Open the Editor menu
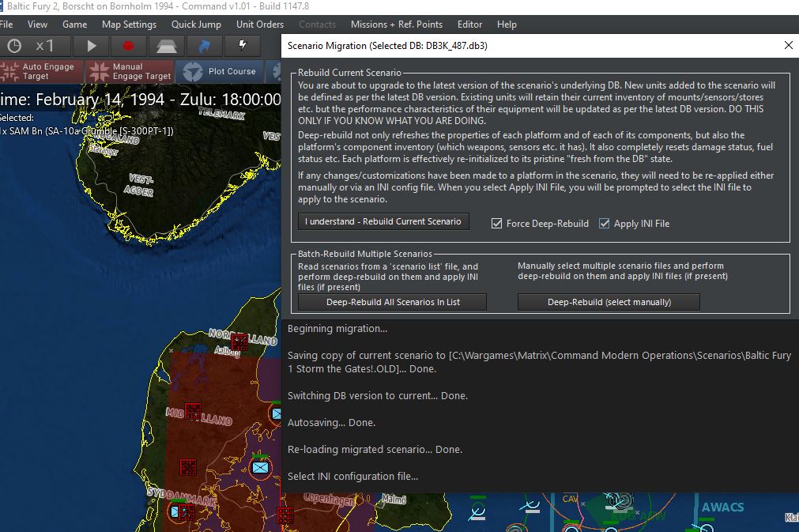This screenshot has width=799, height=532. 469,25
